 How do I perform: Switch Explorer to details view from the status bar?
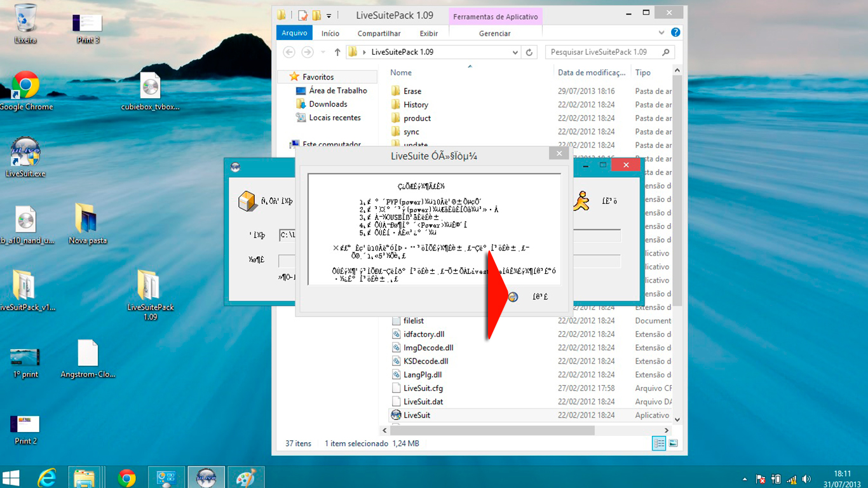659,443
